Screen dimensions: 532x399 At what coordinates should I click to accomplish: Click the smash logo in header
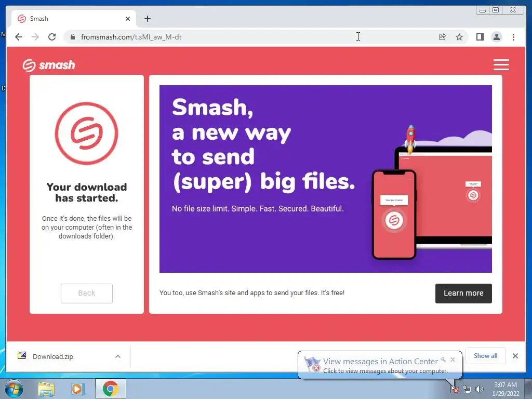48,65
